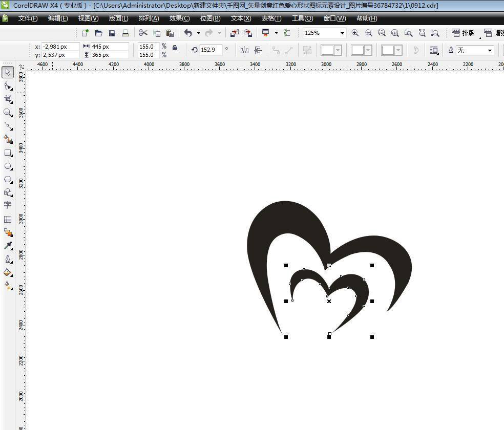Toggle vertical mirror button
The height and width of the screenshot is (430, 504).
pos(258,50)
